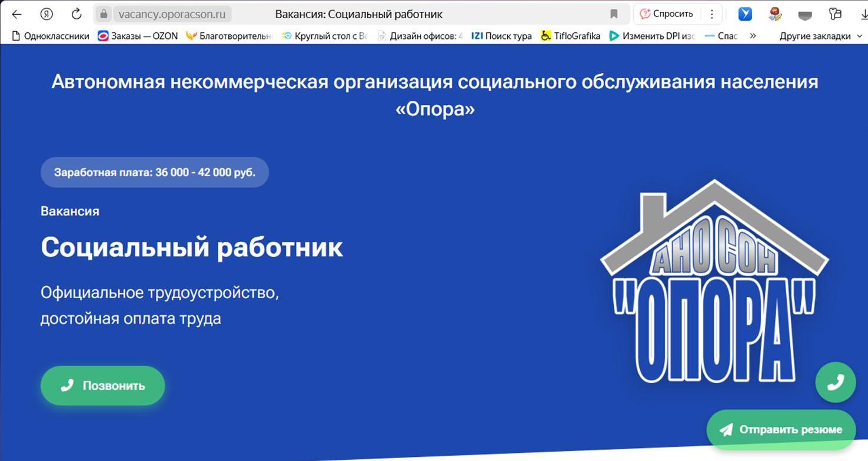868x461 pixels.
Task: Open the Спас bookmark
Action: coord(721,36)
